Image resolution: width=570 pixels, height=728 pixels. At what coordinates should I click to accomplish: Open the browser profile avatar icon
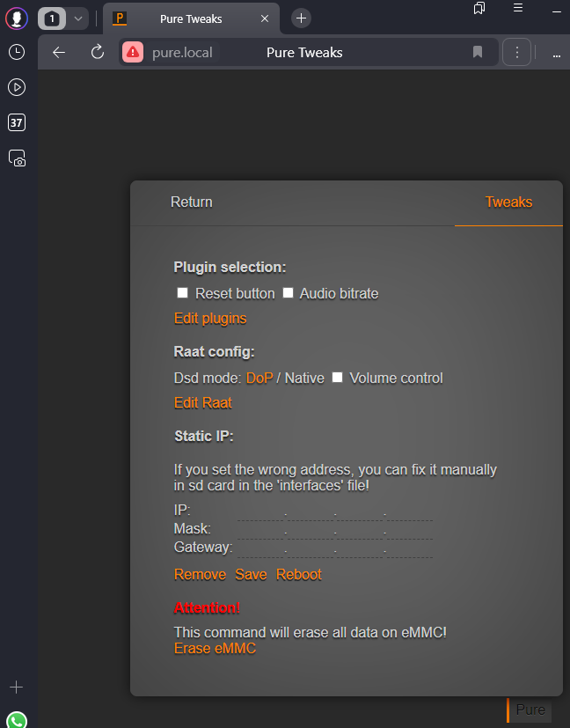click(17, 18)
